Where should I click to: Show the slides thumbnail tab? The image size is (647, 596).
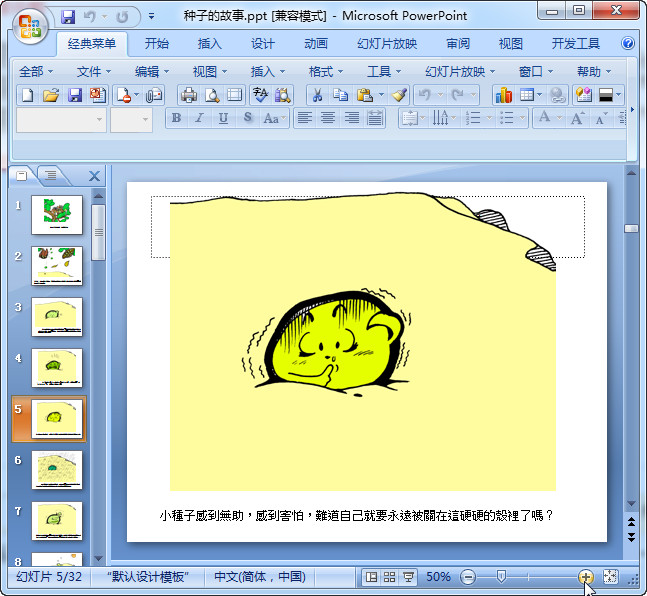tap(21, 175)
